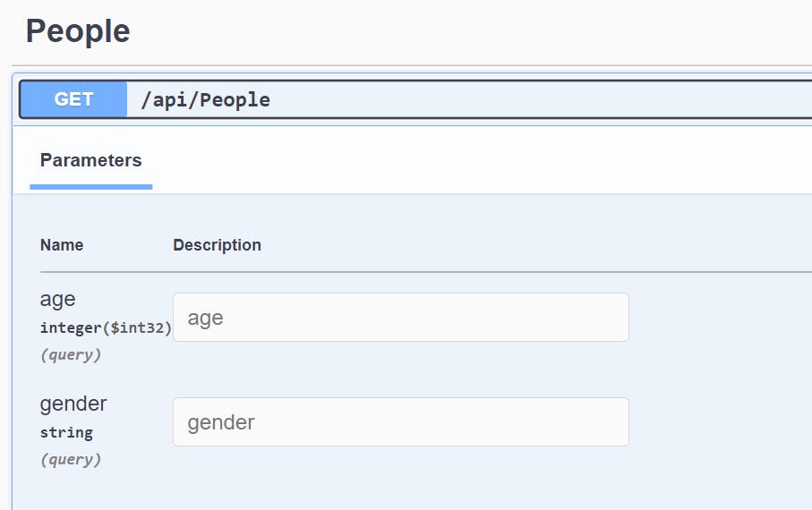Viewport: 812px width, 510px height.
Task: Click the divider line under People heading
Action: coord(412,65)
